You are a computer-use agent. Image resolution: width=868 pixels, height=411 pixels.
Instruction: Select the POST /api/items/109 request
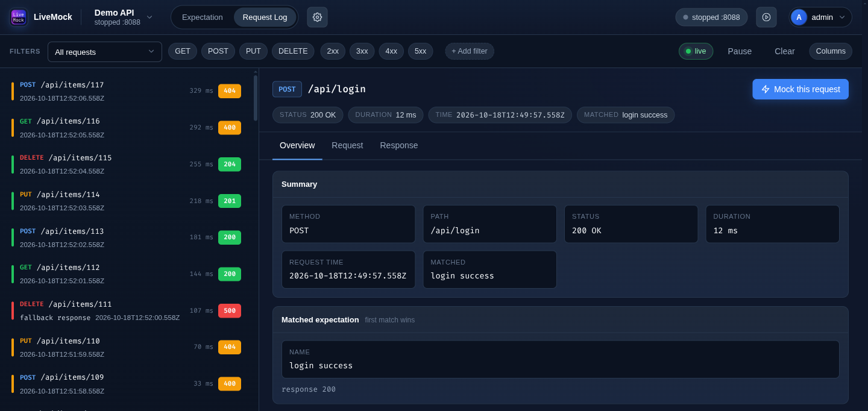[x=127, y=384]
